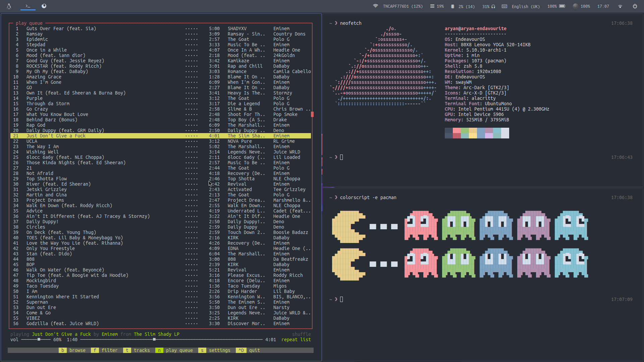Select track 'Wishing Well'
644x362 pixels.
(x=43, y=152)
